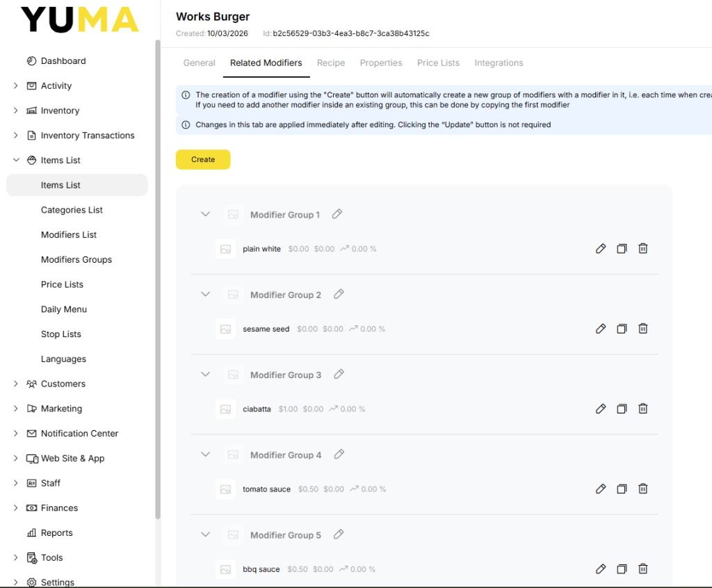Edit the ciabatta modifier
Viewport: 712px width, 588px height.
pos(600,409)
